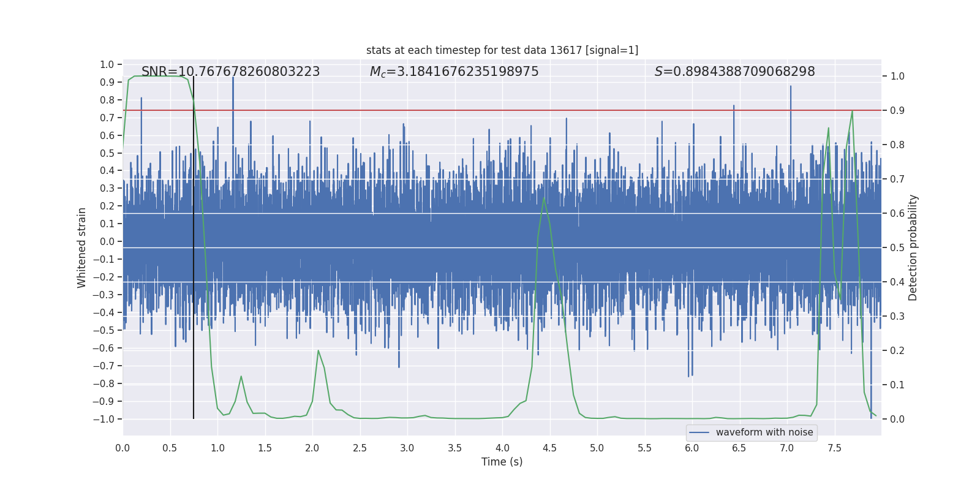980x490 pixels.
Task: Click the −0.1 tick on Whitened strain axis
Action: point(104,260)
